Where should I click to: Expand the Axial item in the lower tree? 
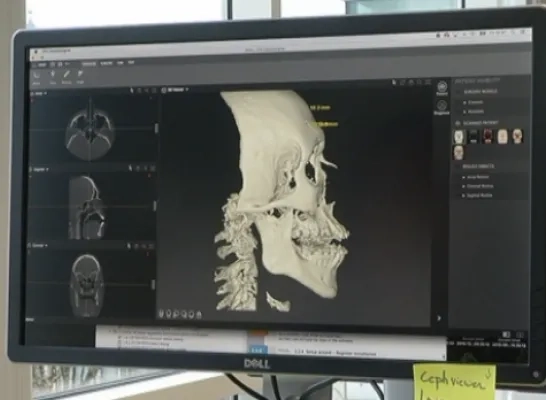[x=464, y=177]
